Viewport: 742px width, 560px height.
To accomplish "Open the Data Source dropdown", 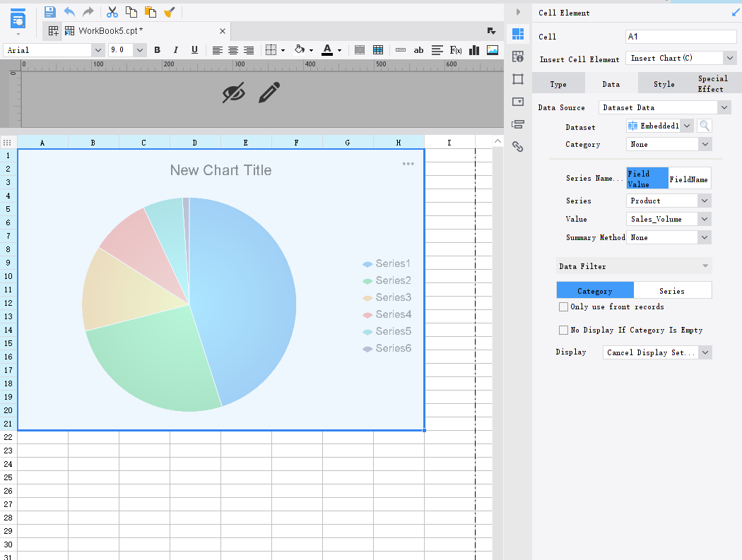I will 664,107.
